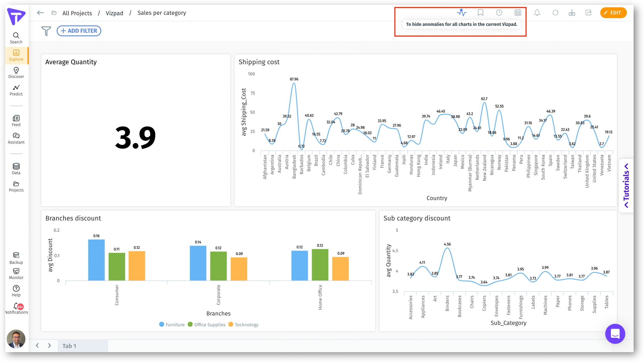Toggle anomalies display icon in top toolbar
The image size is (644, 363).
pyautogui.click(x=461, y=13)
